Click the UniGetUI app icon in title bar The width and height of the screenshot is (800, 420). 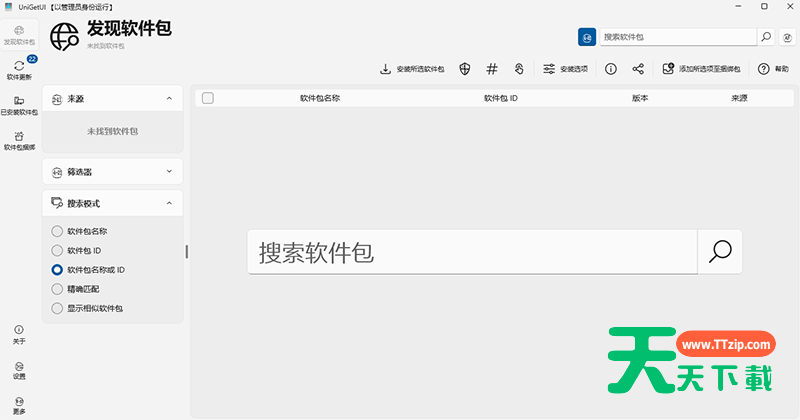pos(8,7)
